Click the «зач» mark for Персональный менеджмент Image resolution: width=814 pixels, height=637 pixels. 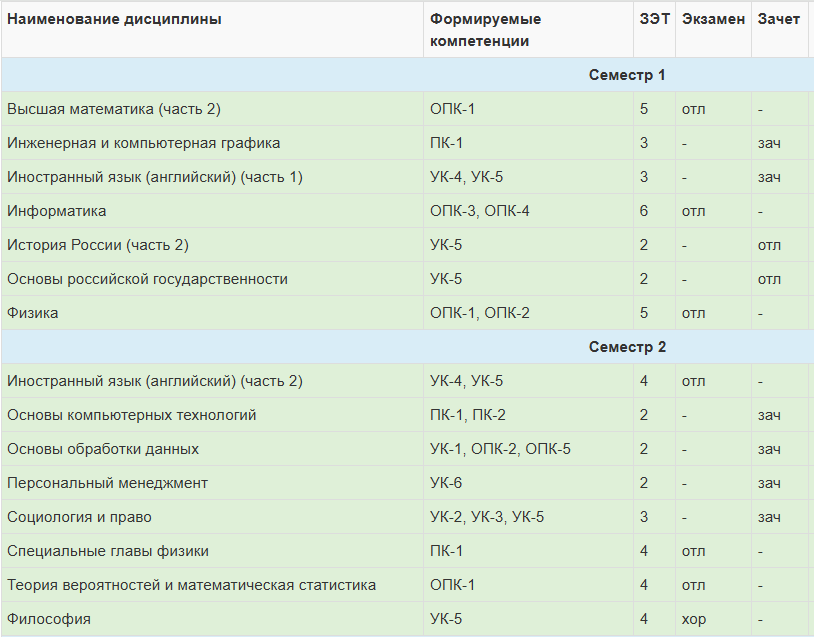[x=770, y=482]
